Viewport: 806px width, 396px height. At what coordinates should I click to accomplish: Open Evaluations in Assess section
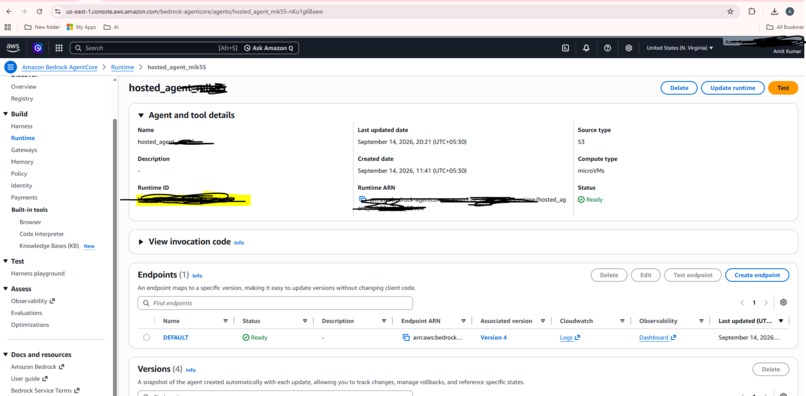tap(27, 313)
